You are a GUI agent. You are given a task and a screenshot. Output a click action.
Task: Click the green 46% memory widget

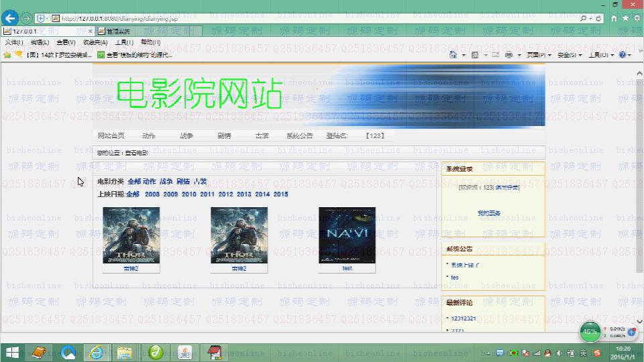click(590, 332)
